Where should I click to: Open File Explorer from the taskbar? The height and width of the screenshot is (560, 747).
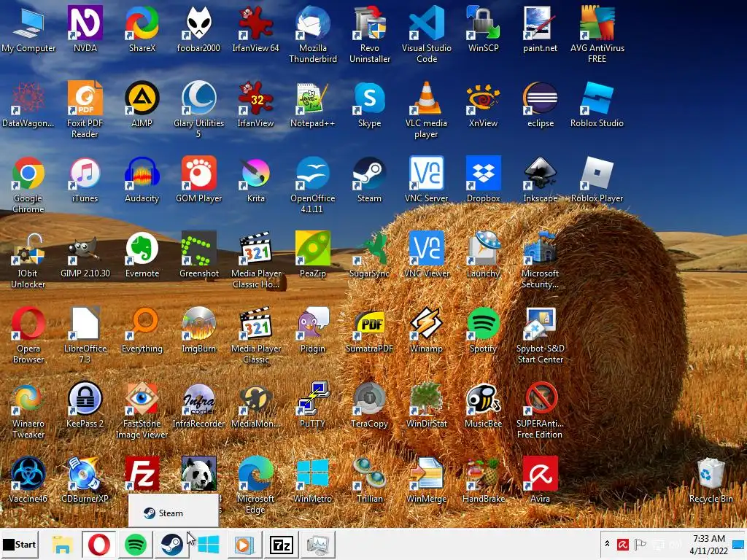(x=63, y=544)
